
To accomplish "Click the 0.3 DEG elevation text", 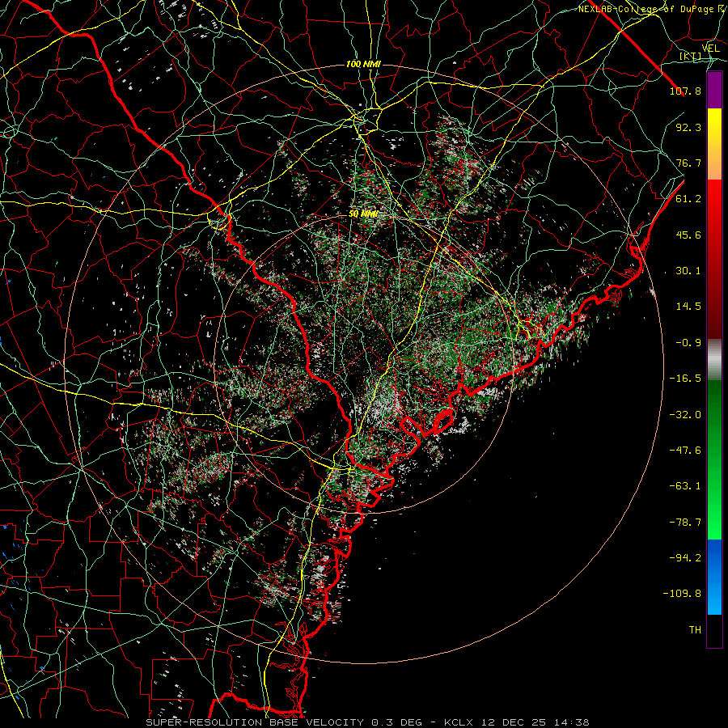I will (x=396, y=722).
